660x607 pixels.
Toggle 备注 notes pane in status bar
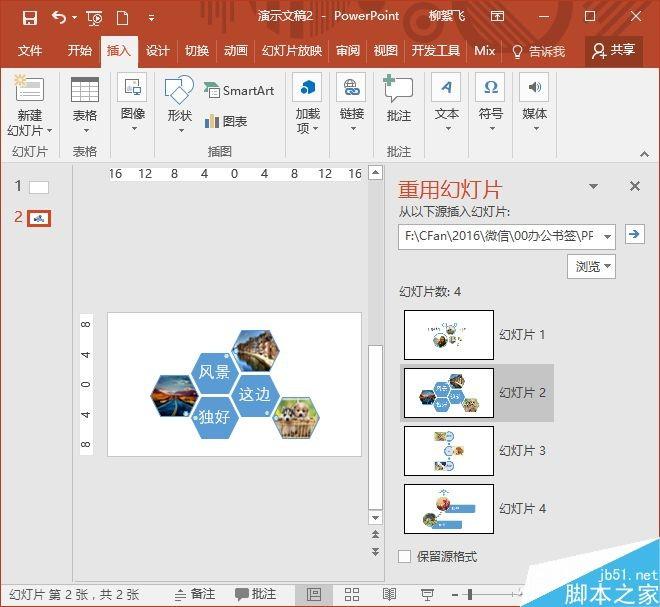coord(194,594)
